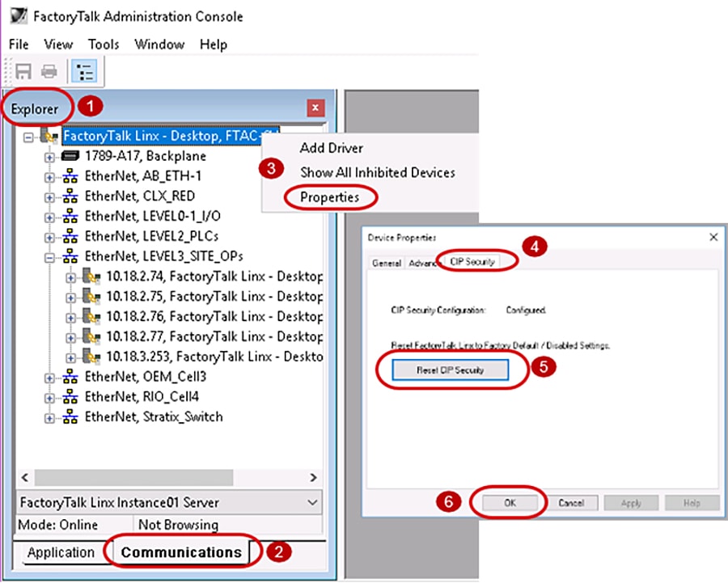Image resolution: width=728 pixels, height=583 pixels.
Task: Expand the EtherNet AB_ETH-1 node
Action: (x=49, y=177)
